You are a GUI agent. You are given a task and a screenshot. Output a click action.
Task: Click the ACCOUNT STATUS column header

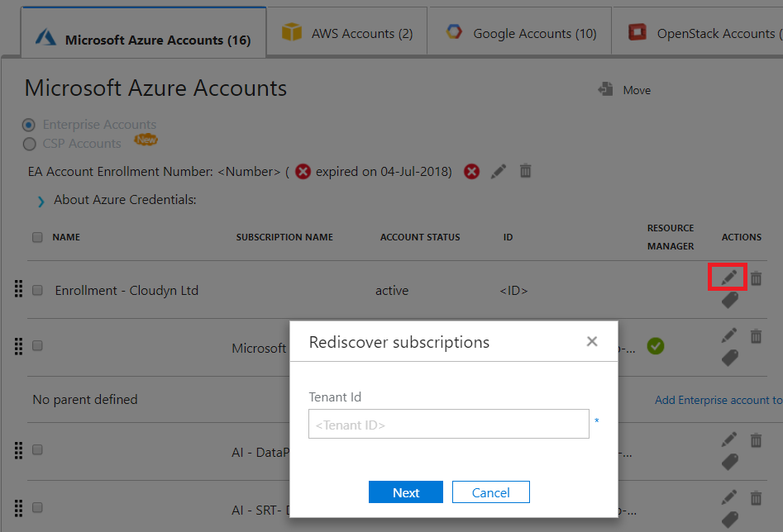[x=420, y=237]
